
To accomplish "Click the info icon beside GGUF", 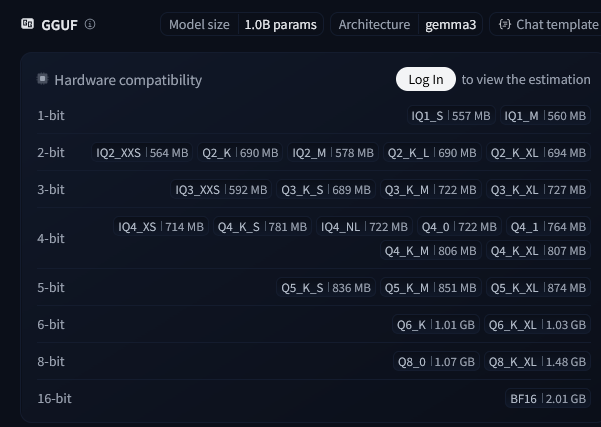I will pyautogui.click(x=91, y=24).
